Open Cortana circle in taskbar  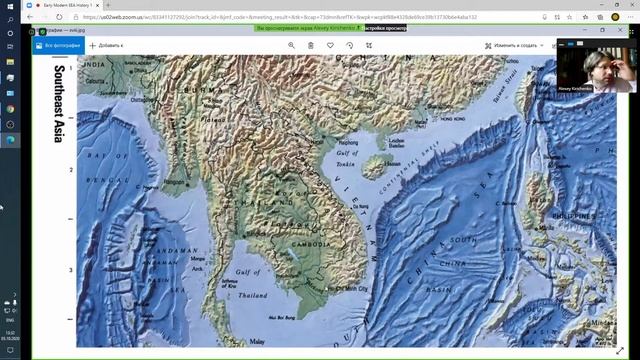click(10, 33)
